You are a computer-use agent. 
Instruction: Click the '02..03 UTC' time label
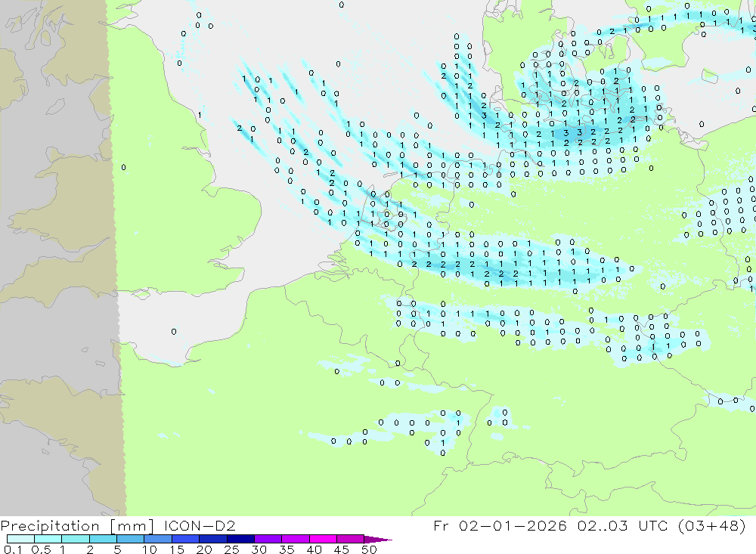(622, 525)
